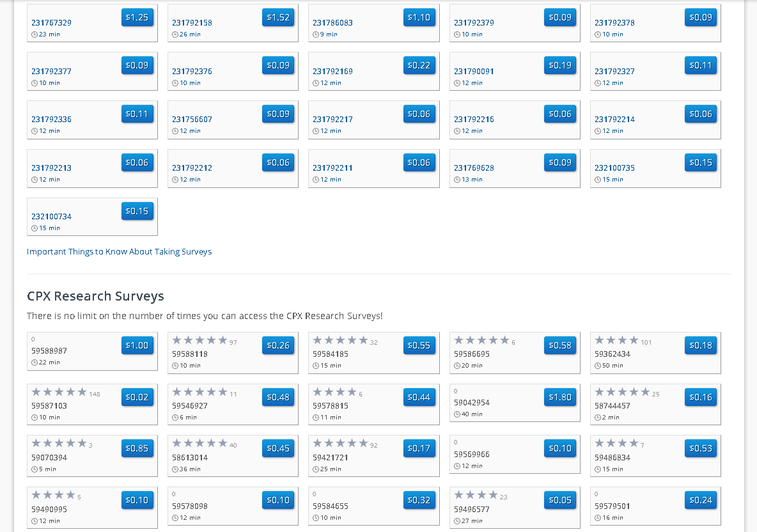Click the clock icon on survey 231767329
Image resolution: width=757 pixels, height=532 pixels.
pos(35,34)
